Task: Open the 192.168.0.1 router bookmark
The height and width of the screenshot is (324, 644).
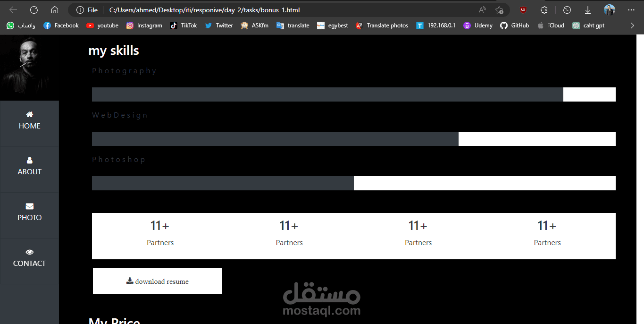Action: point(436,26)
